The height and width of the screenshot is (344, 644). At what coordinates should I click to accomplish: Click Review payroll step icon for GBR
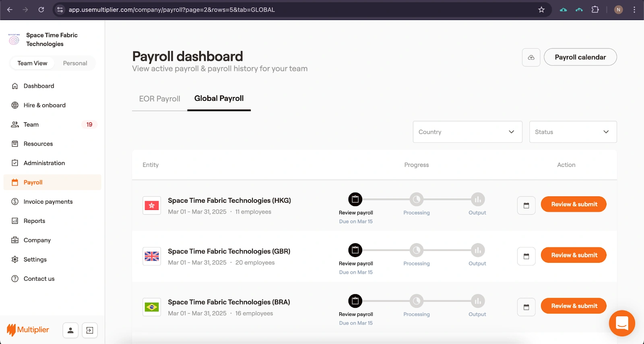355,250
